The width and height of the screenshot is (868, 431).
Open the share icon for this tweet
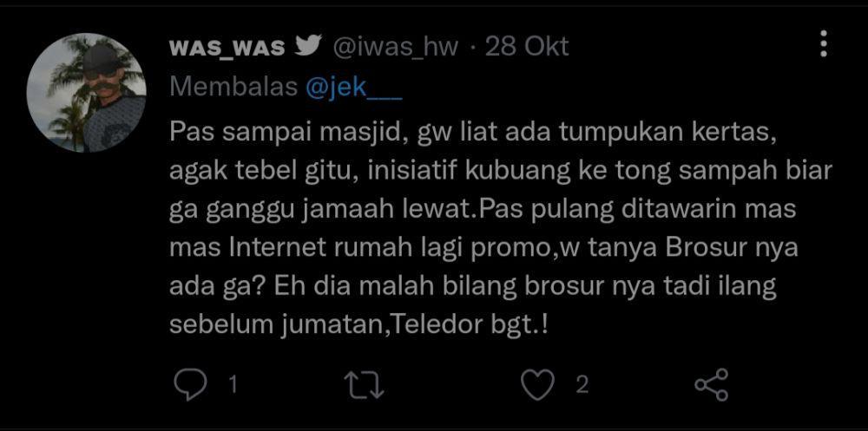(x=712, y=384)
